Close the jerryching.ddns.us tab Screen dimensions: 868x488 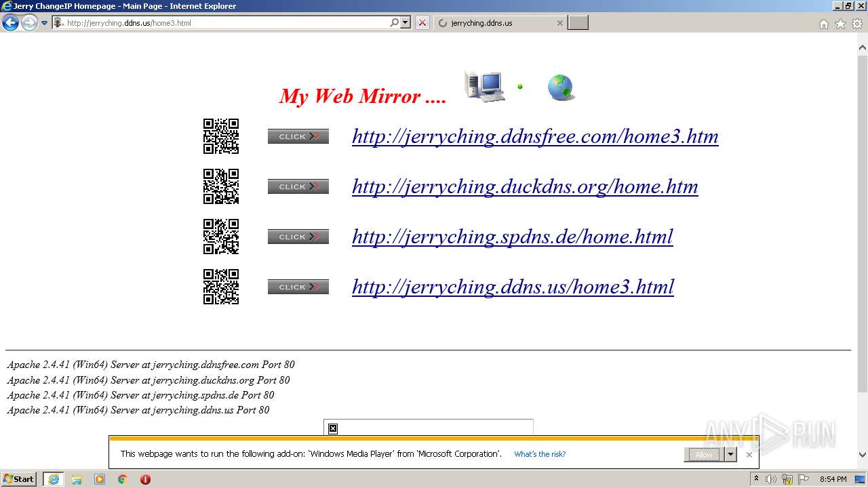tap(560, 23)
